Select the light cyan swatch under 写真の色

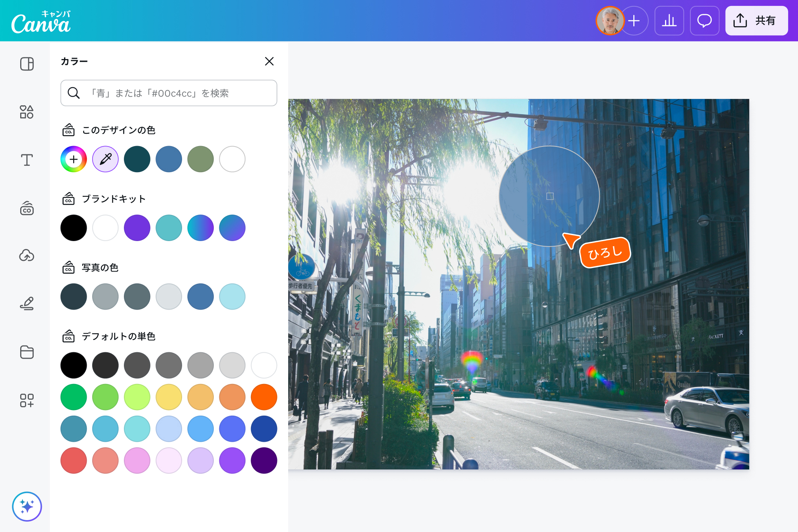(232, 296)
